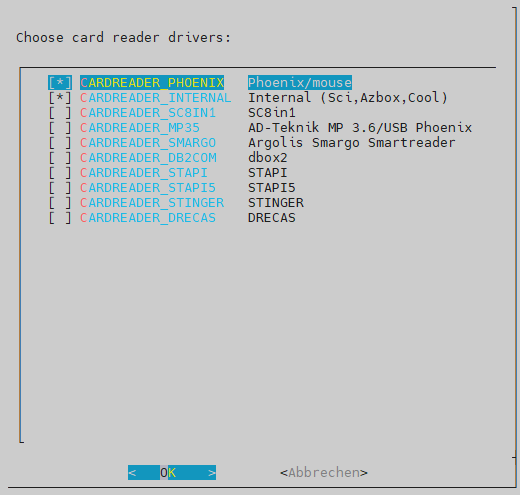Screen dimensions: 520x495
Task: Select the CARDREADER_SMARGO entry name
Action: [x=148, y=143]
